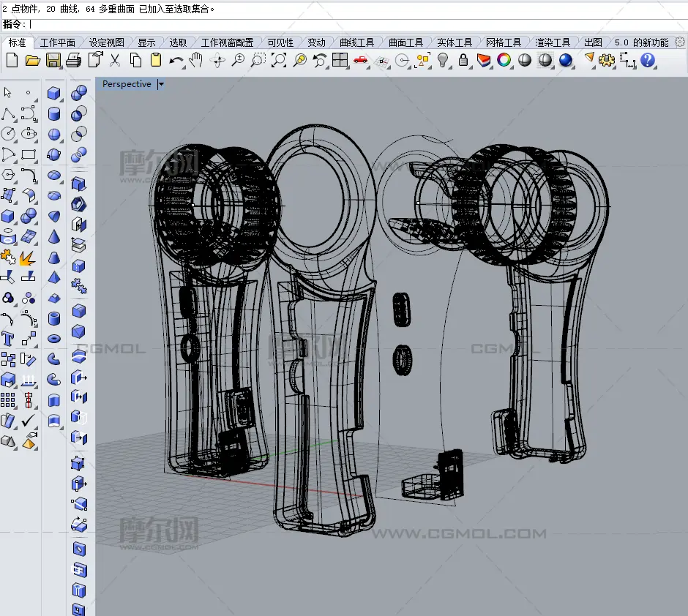Viewport: 688px width, 616px height.
Task: Click the Save floppy disk icon
Action: pos(53,60)
